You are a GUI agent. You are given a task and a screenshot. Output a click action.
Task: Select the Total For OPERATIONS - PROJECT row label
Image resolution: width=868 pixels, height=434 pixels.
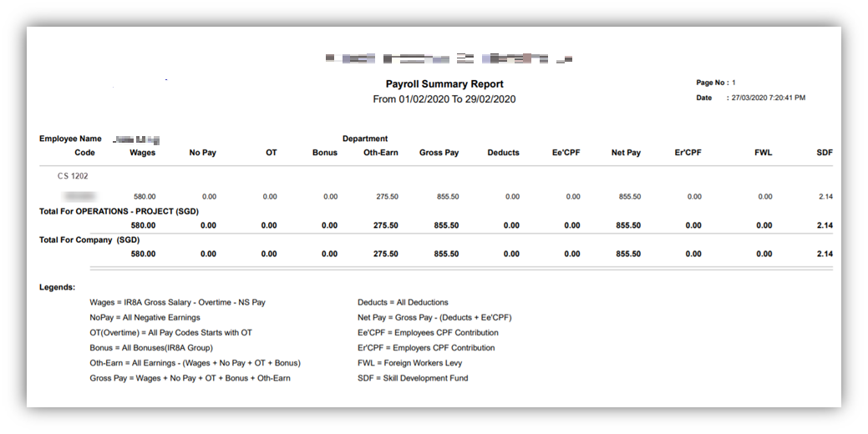point(119,211)
